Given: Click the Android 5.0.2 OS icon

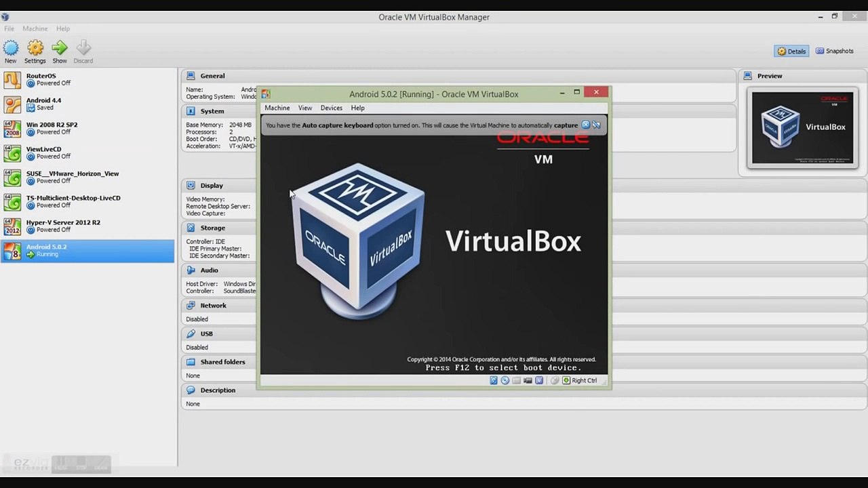Looking at the screenshot, I should (12, 251).
